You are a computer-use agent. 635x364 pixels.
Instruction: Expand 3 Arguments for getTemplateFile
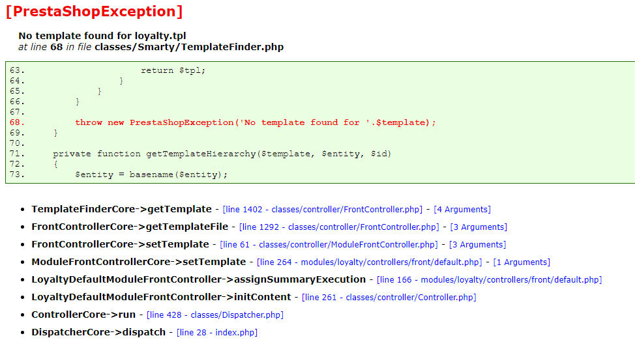click(x=479, y=227)
